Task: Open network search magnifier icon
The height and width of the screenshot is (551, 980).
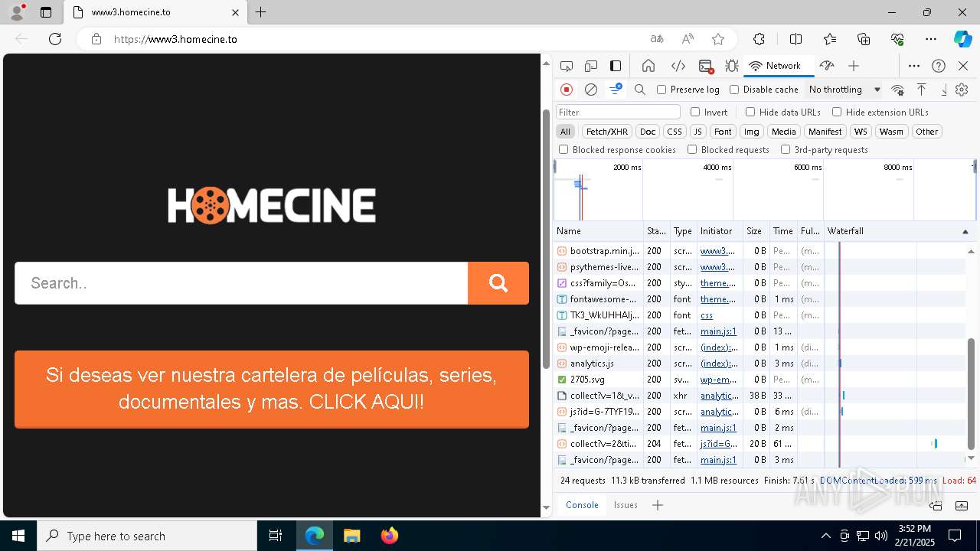Action: click(640, 90)
